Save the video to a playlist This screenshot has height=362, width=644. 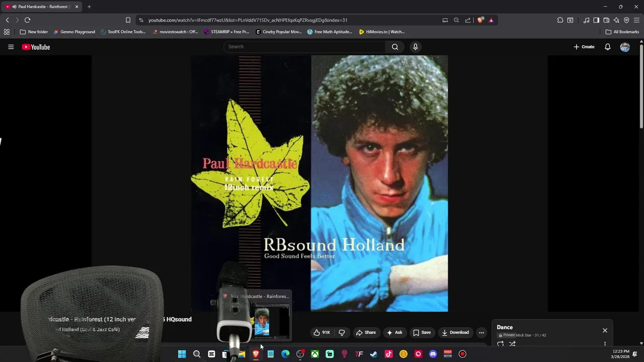[x=422, y=332]
